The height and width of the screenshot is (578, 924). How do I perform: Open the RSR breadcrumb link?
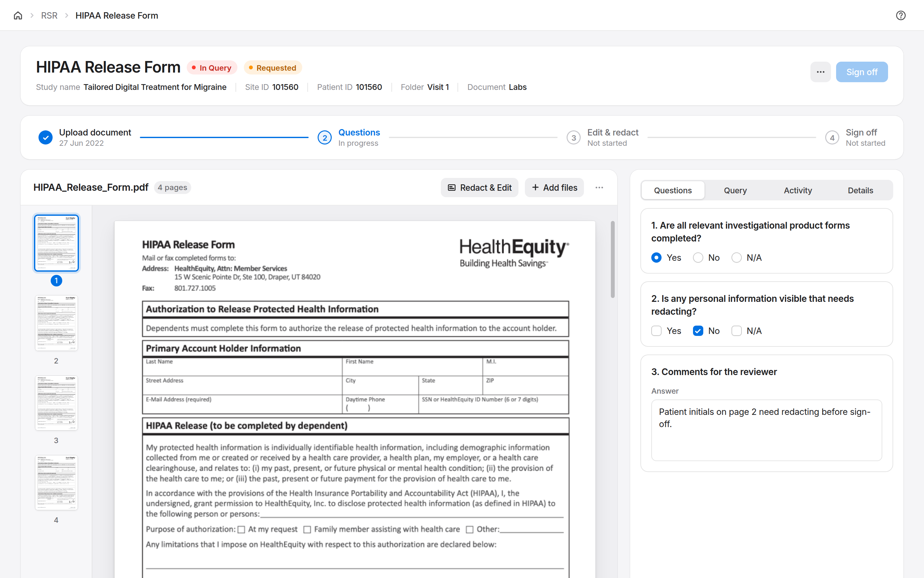(49, 15)
